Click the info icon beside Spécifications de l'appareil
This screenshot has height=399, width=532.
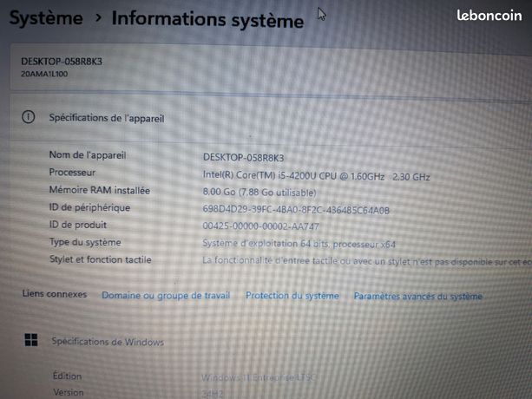(x=29, y=117)
